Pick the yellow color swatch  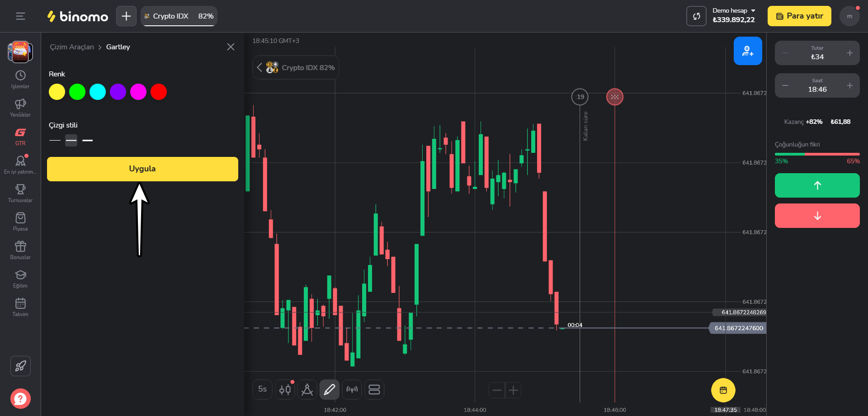[57, 92]
